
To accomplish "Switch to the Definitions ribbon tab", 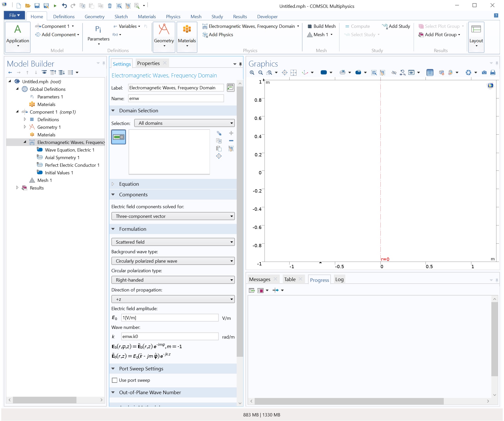I will click(x=64, y=17).
